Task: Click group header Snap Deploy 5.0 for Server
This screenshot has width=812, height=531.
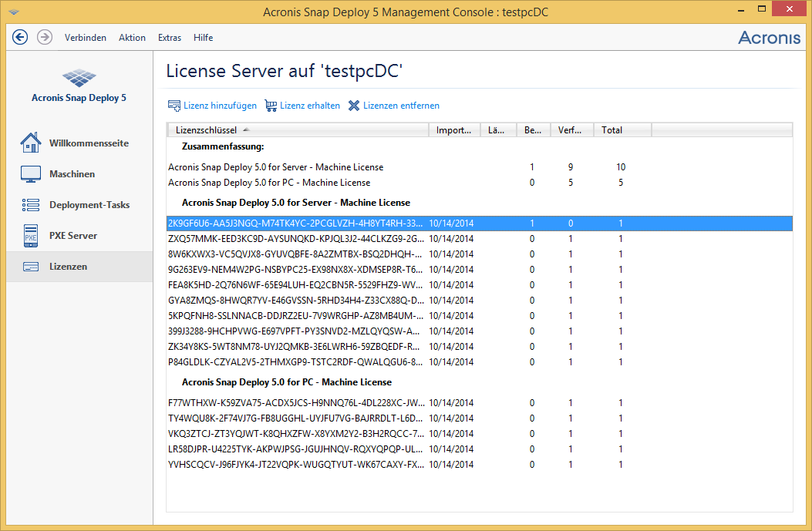Action: click(295, 203)
